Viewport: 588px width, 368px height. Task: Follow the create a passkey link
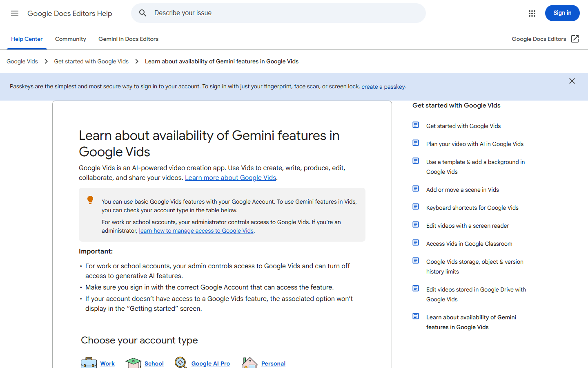pyautogui.click(x=383, y=87)
